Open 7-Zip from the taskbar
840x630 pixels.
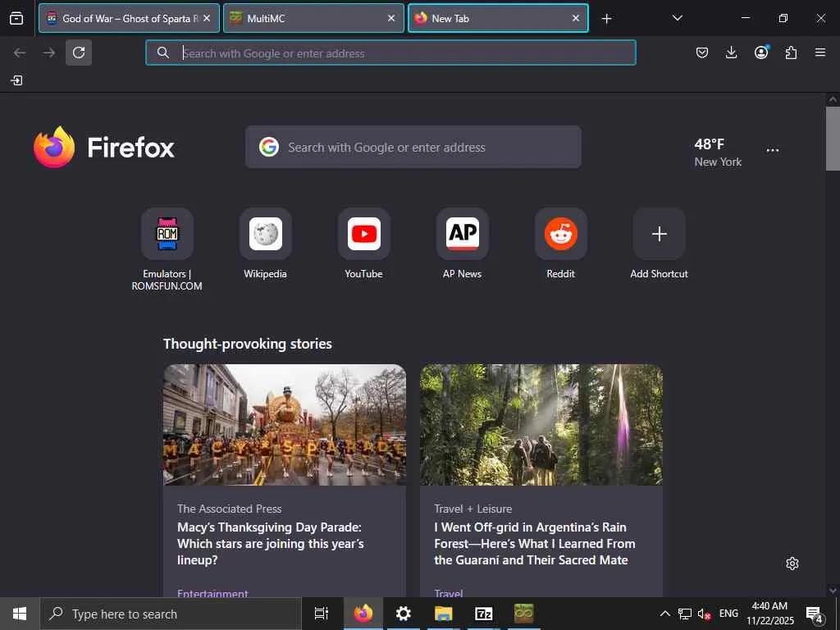click(483, 614)
